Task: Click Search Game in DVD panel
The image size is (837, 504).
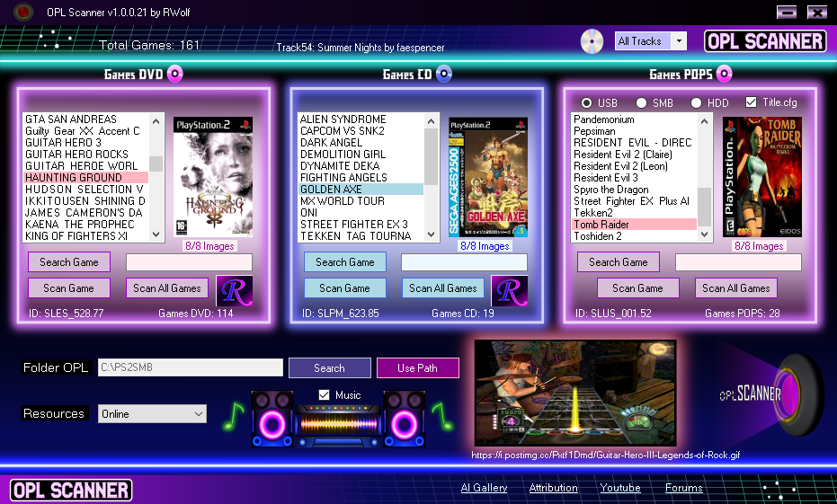Action: [69, 261]
